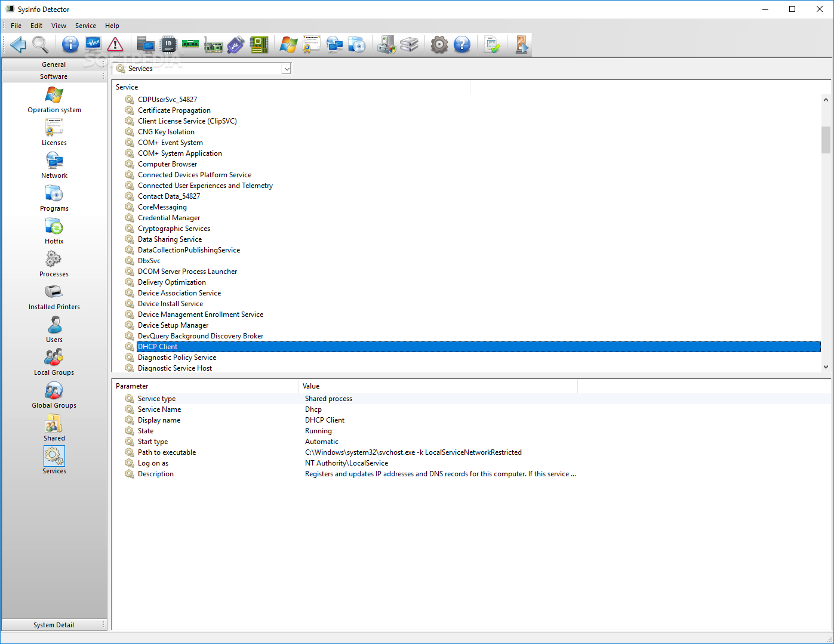Open the monitor waveform toolbar icon
The image size is (834, 644).
coord(93,44)
